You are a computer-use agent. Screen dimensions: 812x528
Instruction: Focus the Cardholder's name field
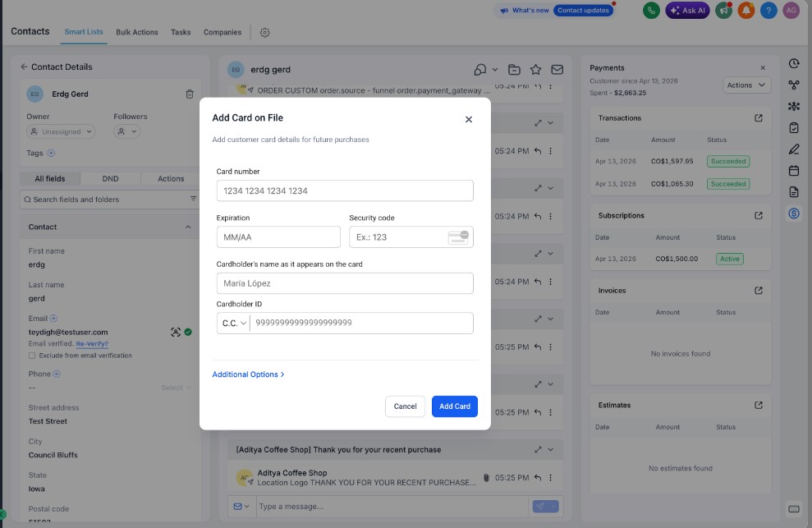point(345,283)
